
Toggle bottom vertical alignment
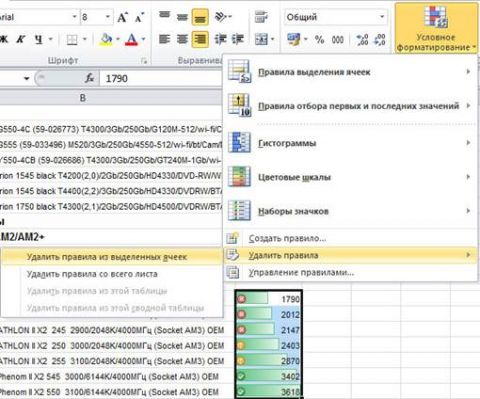tap(200, 17)
